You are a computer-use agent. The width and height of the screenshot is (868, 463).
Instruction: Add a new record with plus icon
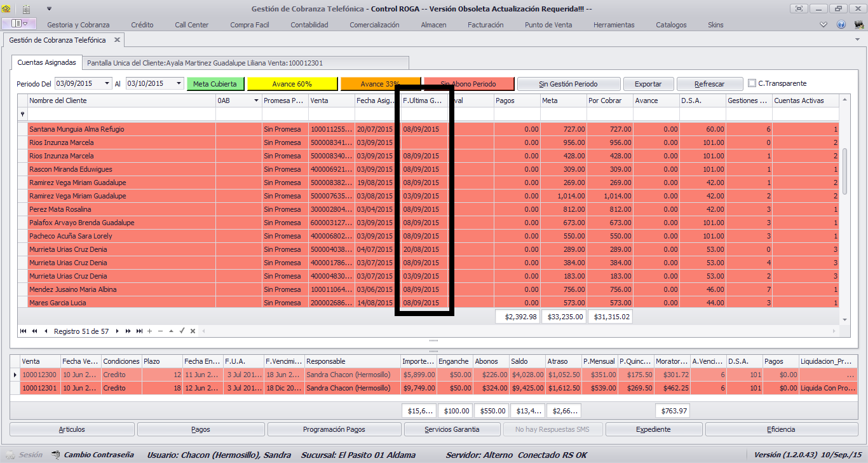149,331
